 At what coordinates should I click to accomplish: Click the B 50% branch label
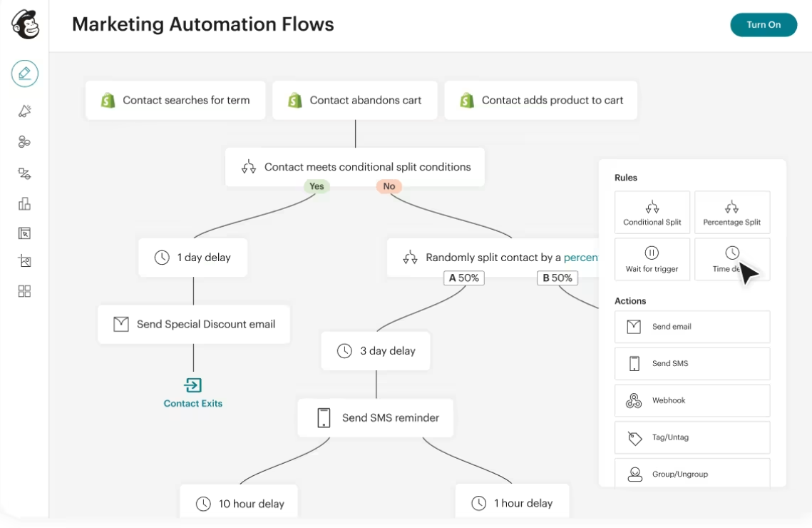click(x=557, y=278)
